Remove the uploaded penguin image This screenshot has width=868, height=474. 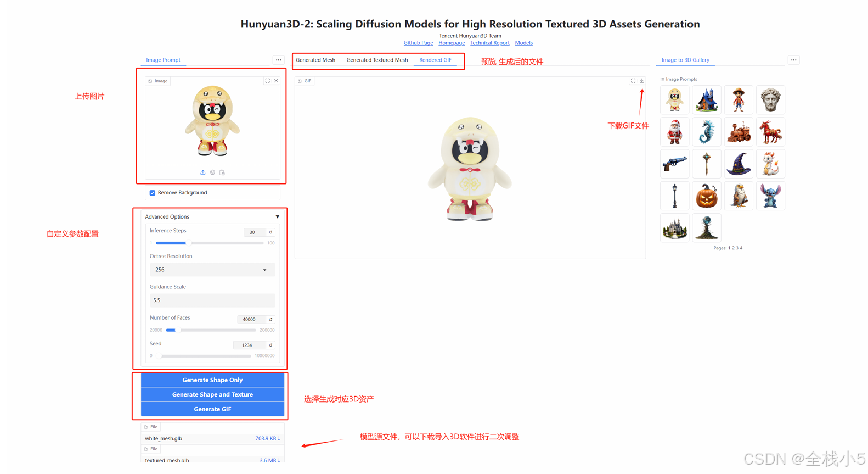(x=276, y=81)
